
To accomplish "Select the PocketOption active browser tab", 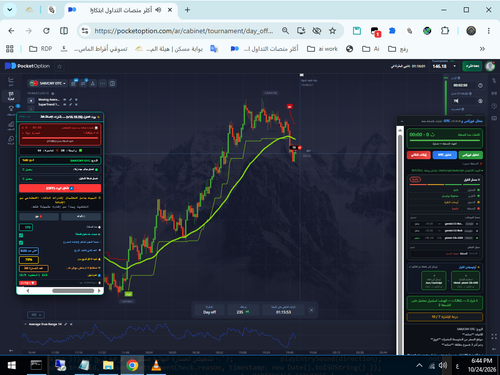I will pos(121,10).
